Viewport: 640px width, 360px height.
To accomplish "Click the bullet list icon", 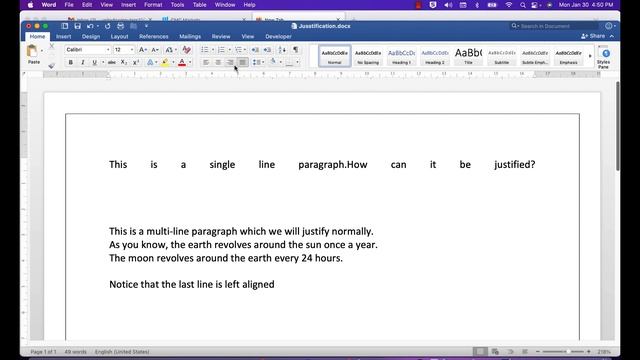I will tap(205, 50).
